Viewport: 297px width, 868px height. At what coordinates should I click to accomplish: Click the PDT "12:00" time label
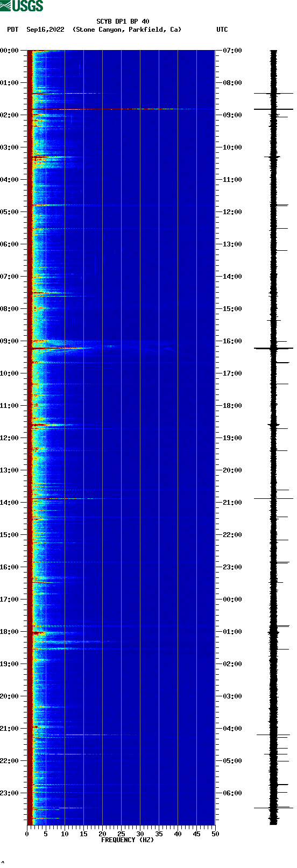click(10, 438)
